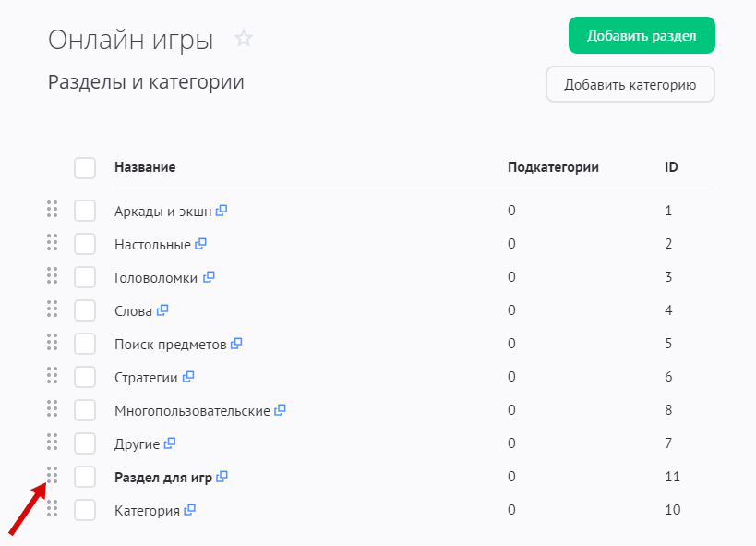756x546 pixels.
Task: Click the drag handle for Стратегии row
Action: tap(53, 375)
